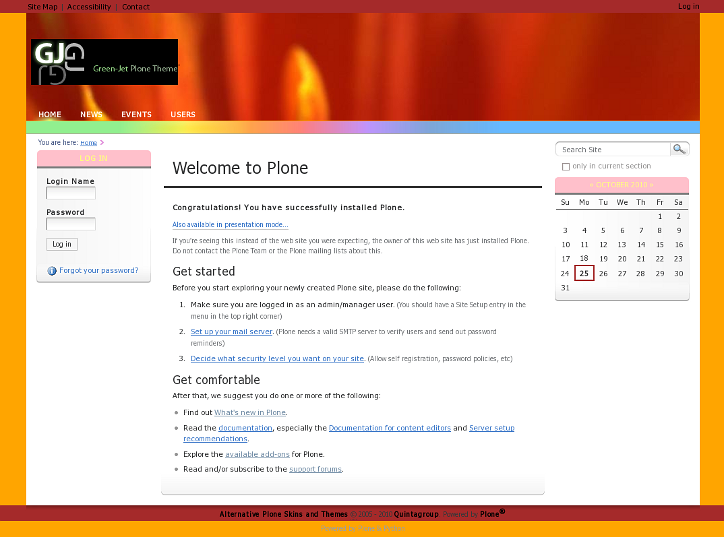Focus the Password field
The width and height of the screenshot is (724, 537).
(x=71, y=224)
